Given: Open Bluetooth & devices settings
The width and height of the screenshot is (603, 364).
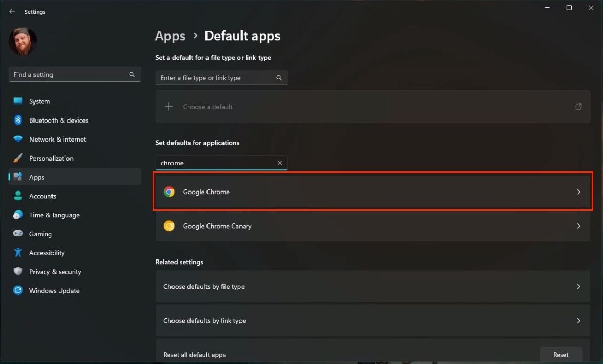Looking at the screenshot, I should click(75, 120).
